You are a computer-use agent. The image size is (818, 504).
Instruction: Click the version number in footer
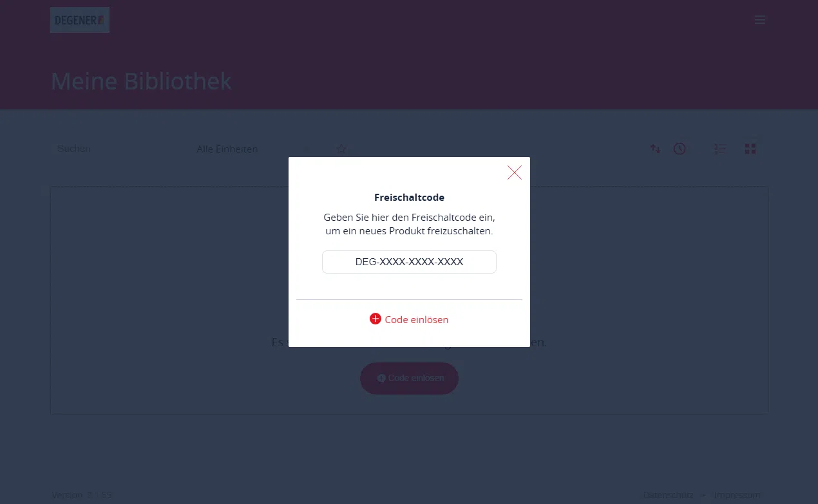pyautogui.click(x=82, y=495)
